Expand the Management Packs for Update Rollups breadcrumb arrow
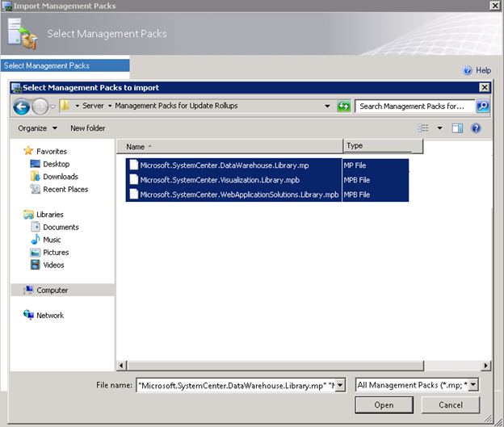504x427 pixels. coord(110,106)
